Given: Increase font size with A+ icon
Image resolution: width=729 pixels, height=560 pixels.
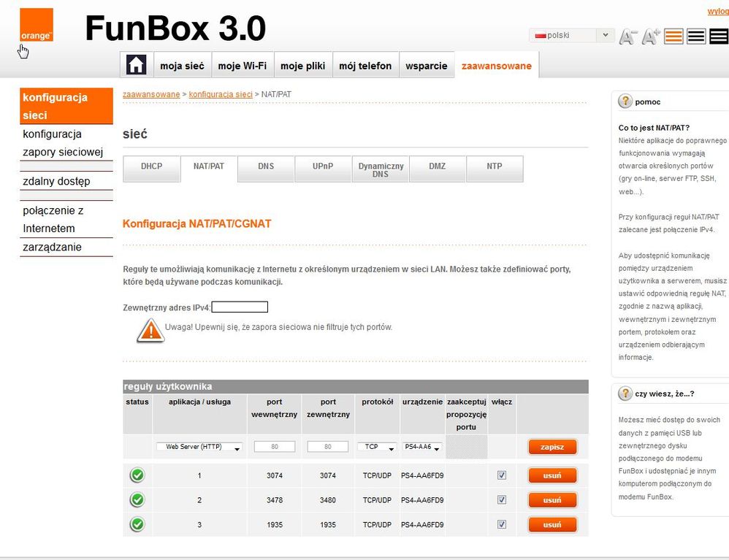Looking at the screenshot, I should (x=651, y=37).
